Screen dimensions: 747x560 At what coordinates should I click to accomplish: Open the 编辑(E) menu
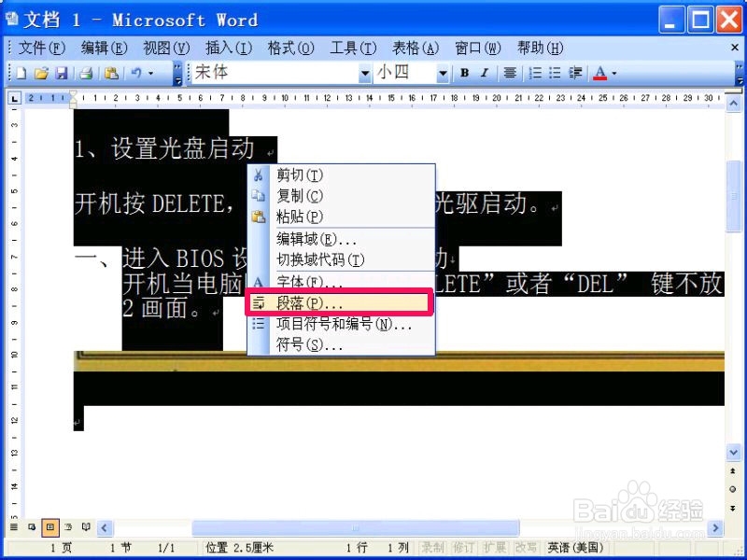[x=104, y=48]
